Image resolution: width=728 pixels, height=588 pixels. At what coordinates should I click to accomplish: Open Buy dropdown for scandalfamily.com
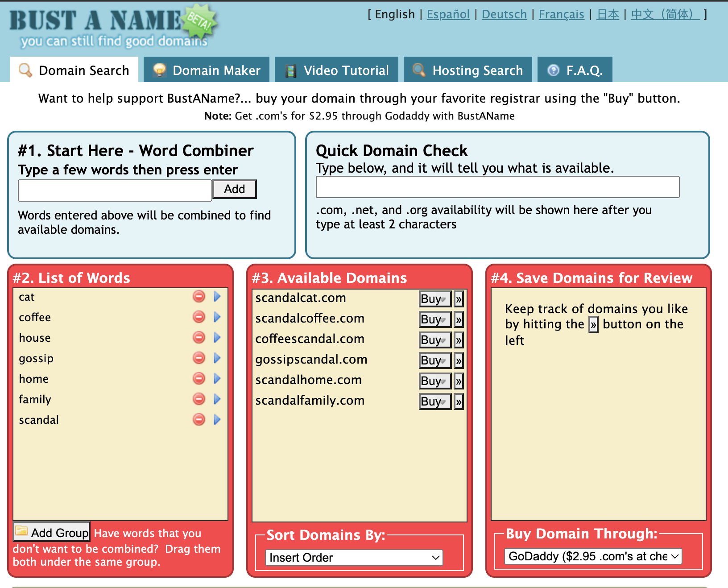[435, 402]
